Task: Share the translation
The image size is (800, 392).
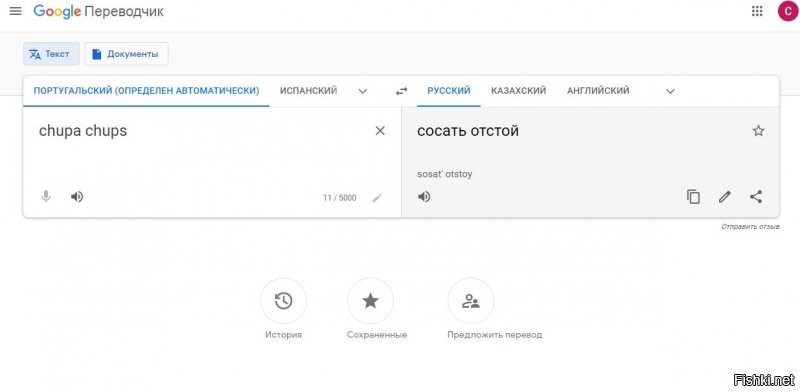Action: pos(756,197)
